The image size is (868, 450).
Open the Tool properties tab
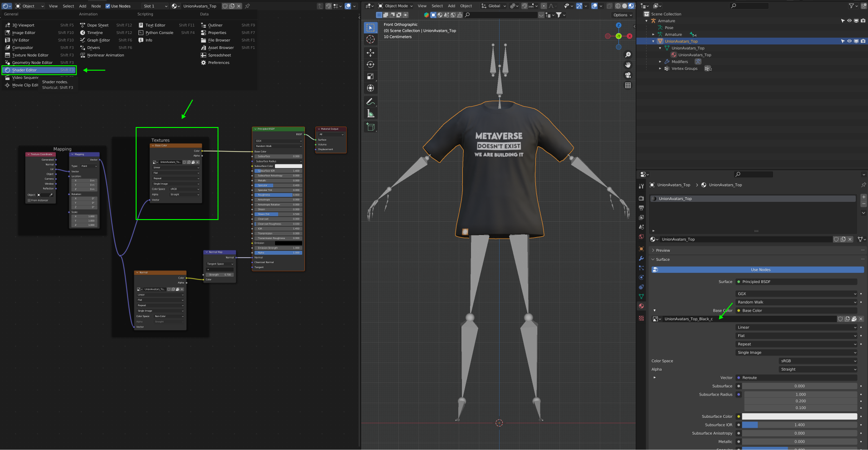click(x=641, y=186)
